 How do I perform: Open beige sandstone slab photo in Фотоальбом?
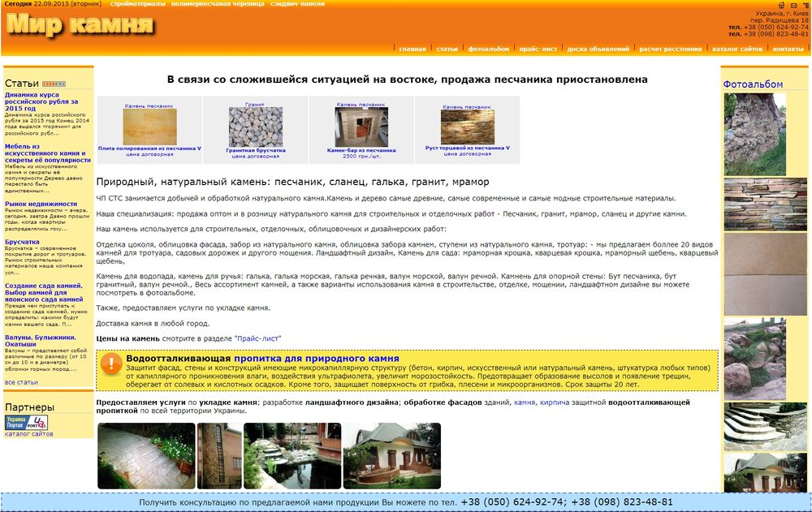point(766,274)
